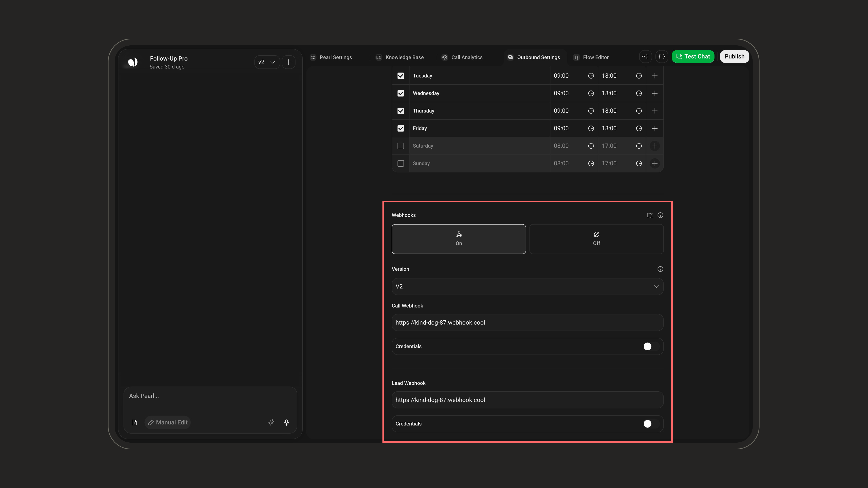Add a time slot to Sunday
The width and height of the screenshot is (868, 488).
(x=655, y=163)
